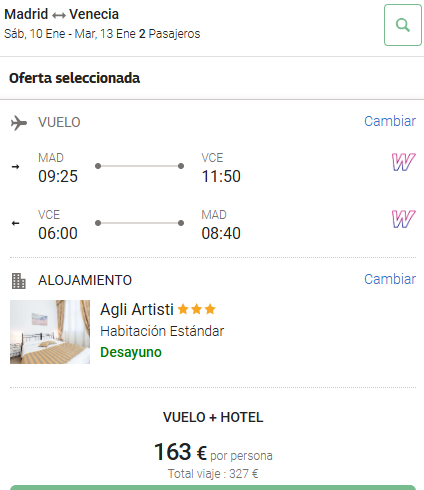The width and height of the screenshot is (424, 490).
Task: Click the three-star rating of Agli Artisti
Action: [x=197, y=309]
